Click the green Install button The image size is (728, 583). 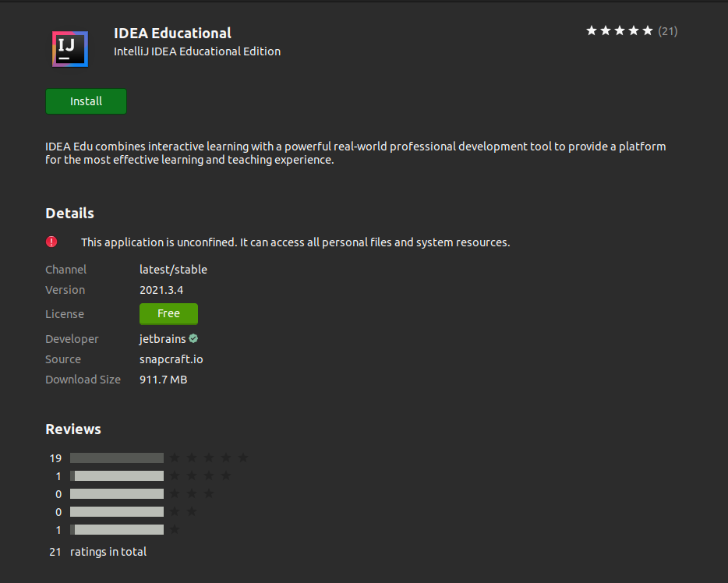tap(86, 101)
